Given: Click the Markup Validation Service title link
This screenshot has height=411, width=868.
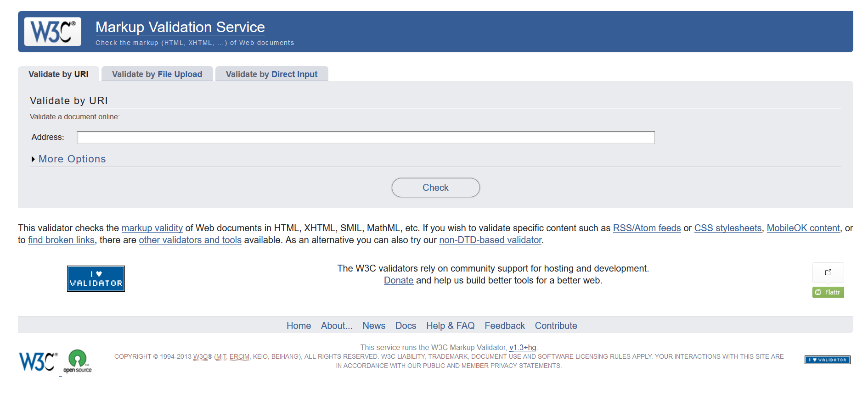Looking at the screenshot, I should point(180,27).
